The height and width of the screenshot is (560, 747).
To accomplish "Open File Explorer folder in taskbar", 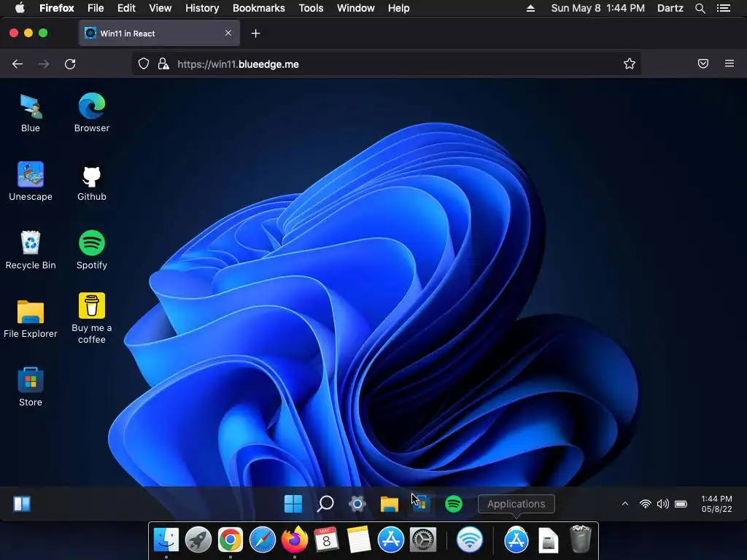I will tap(390, 504).
